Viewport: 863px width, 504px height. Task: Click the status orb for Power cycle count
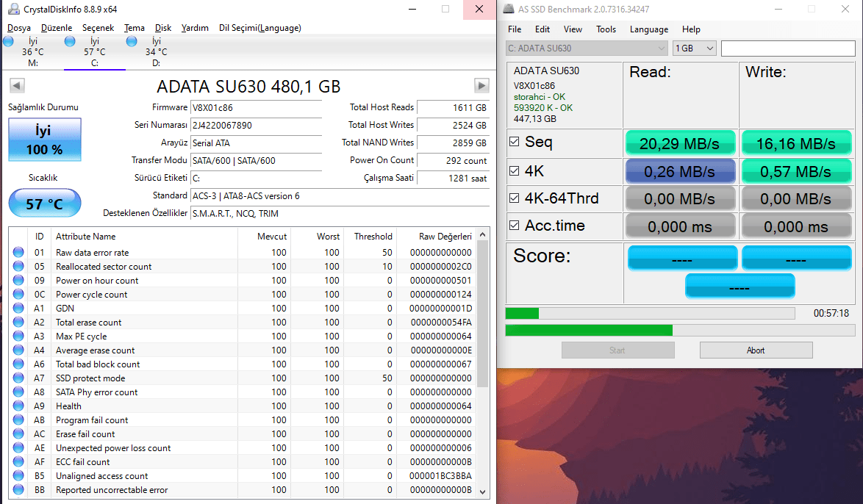[x=18, y=295]
